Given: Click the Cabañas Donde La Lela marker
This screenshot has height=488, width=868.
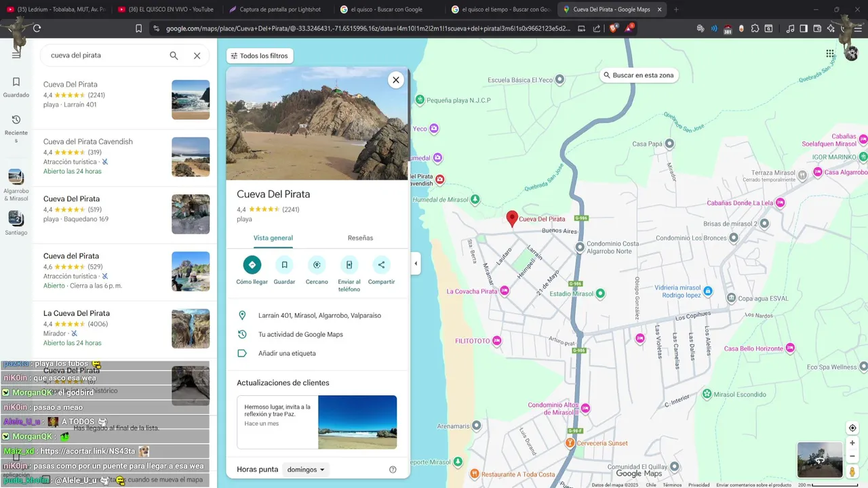Looking at the screenshot, I should (781, 203).
